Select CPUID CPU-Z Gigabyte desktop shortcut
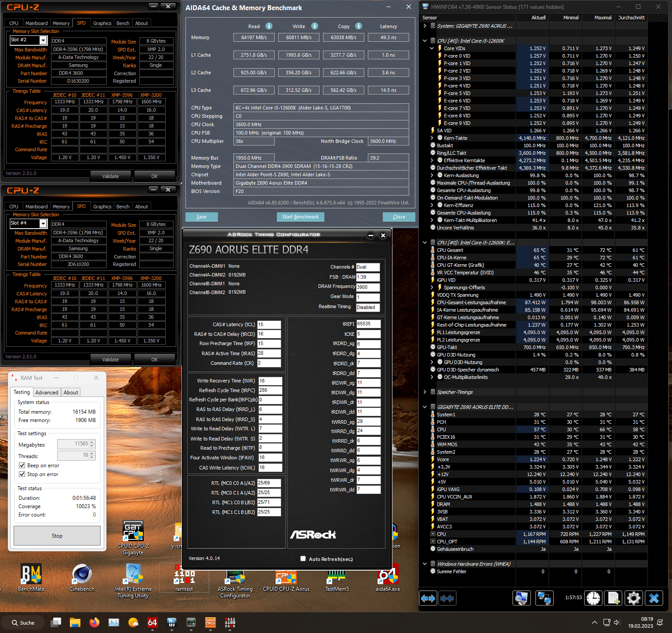Image resolution: width=672 pixels, height=633 pixels. [x=133, y=538]
